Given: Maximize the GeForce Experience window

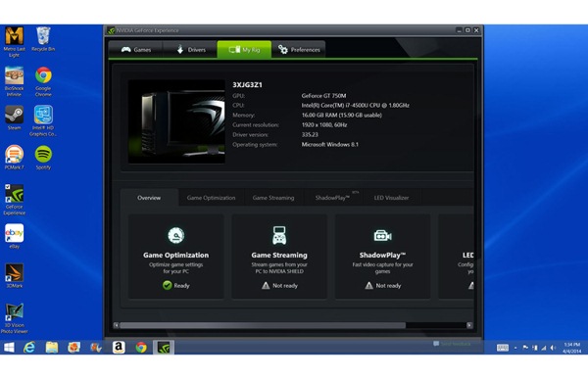Looking at the screenshot, I should point(467,30).
